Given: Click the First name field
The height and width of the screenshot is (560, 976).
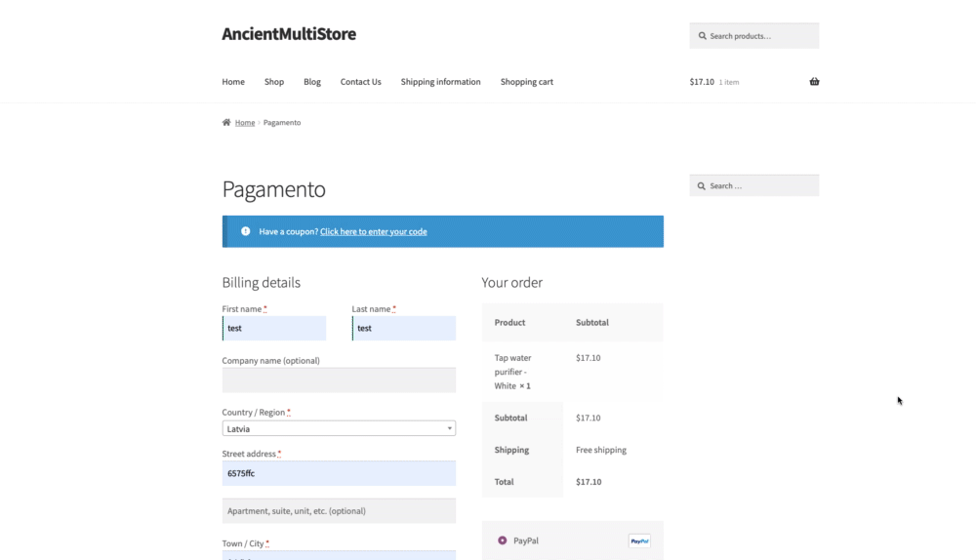Looking at the screenshot, I should click(274, 329).
